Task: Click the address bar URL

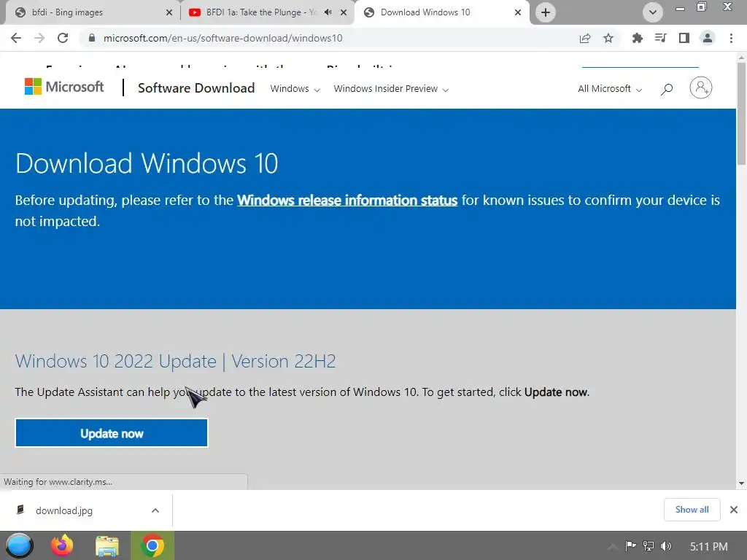Action: 222,38
